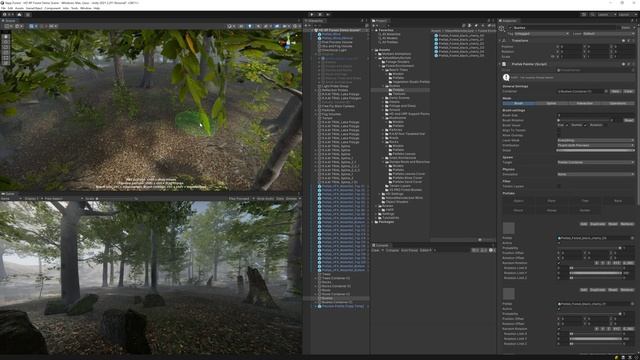Select the Move tool in Scene overlay
The image size is (640, 360).
pos(6,42)
